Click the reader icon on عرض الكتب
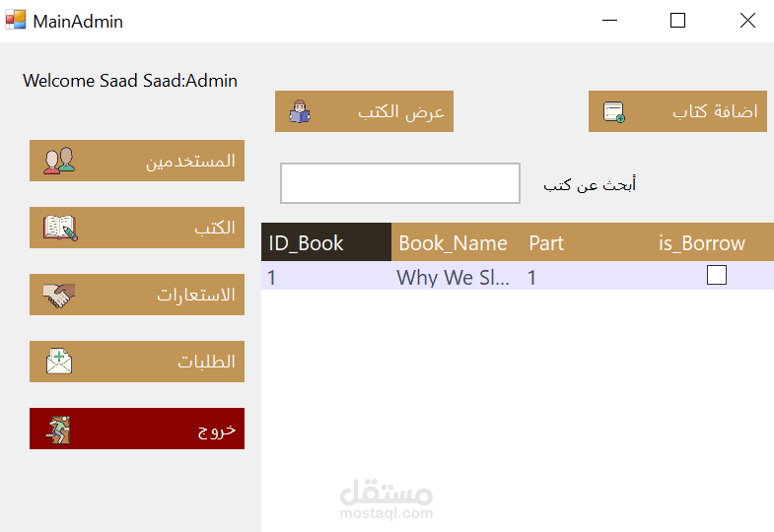 300,111
